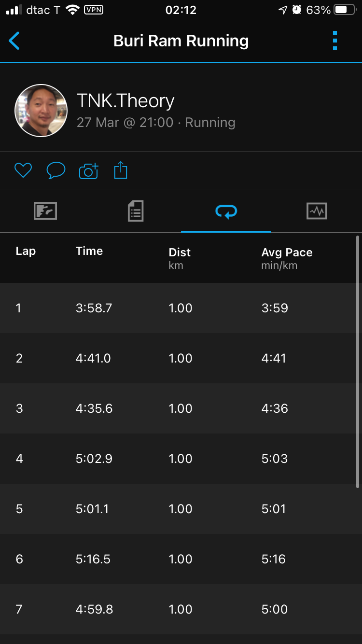Open comments via speech bubble icon
Screen dimensions: 362x644
tap(56, 170)
